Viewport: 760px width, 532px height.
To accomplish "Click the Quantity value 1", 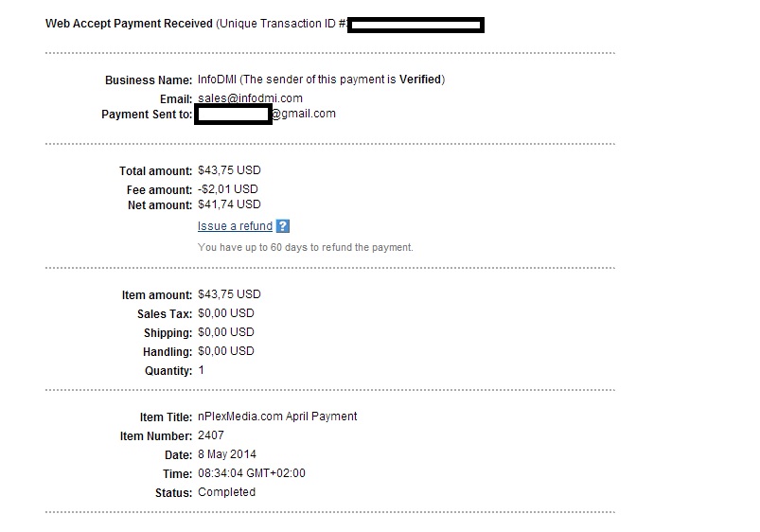I will click(202, 370).
